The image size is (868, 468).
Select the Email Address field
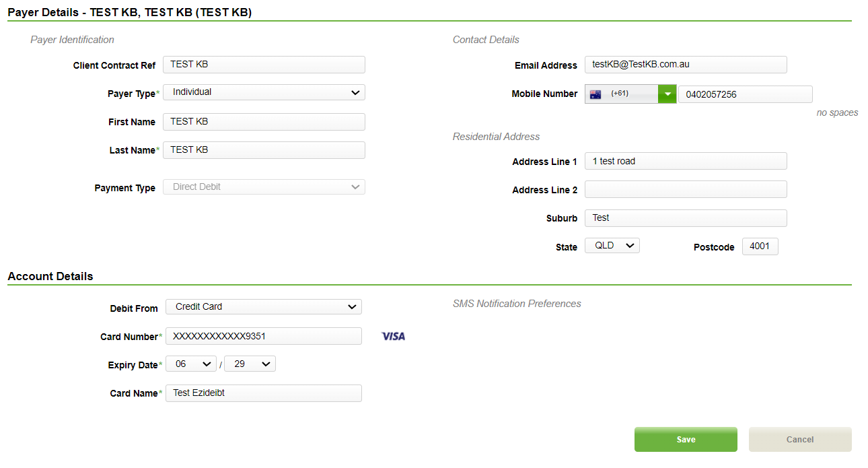(x=686, y=65)
